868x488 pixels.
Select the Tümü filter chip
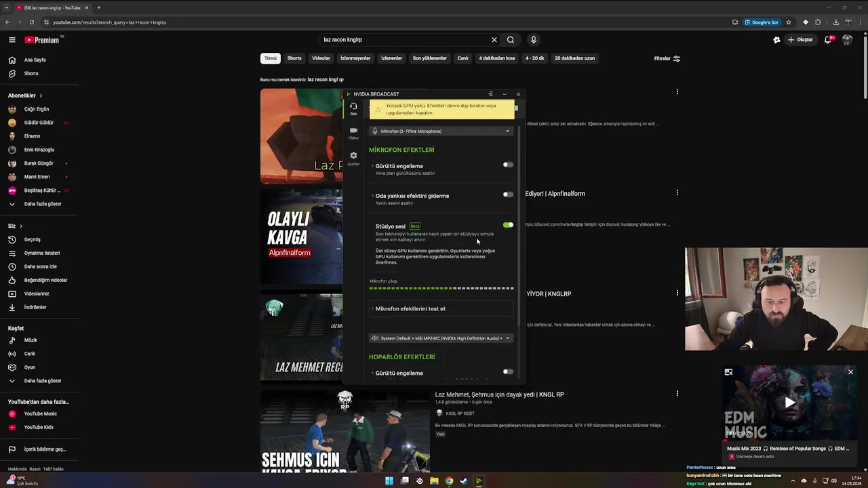(271, 58)
